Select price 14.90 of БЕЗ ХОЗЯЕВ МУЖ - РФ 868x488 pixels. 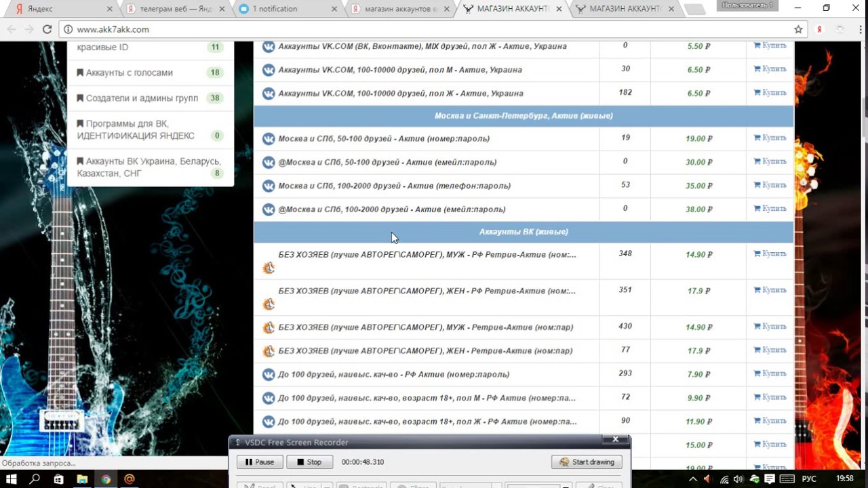[x=698, y=255]
